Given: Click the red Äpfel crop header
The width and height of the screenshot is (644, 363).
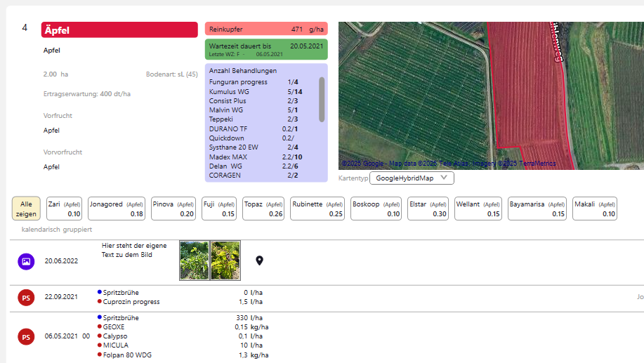Looking at the screenshot, I should 119,29.
